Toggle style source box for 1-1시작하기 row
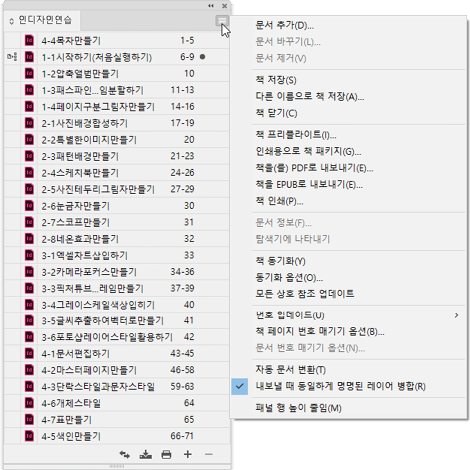This screenshot has width=470, height=470. [x=12, y=57]
